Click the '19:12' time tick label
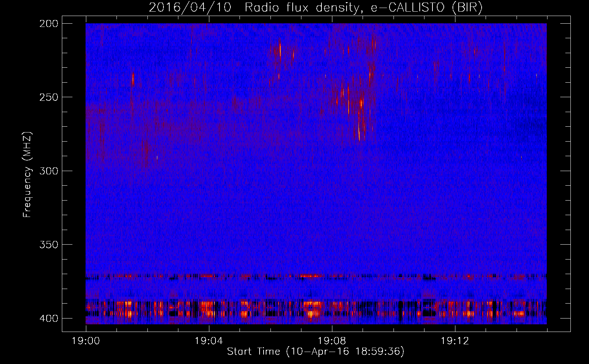 pos(455,341)
